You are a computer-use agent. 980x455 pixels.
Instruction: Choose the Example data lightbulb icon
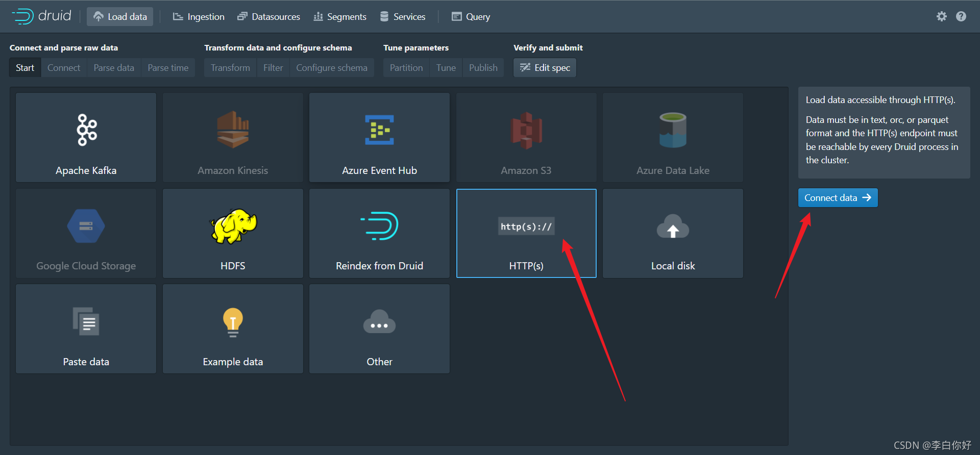(x=233, y=322)
